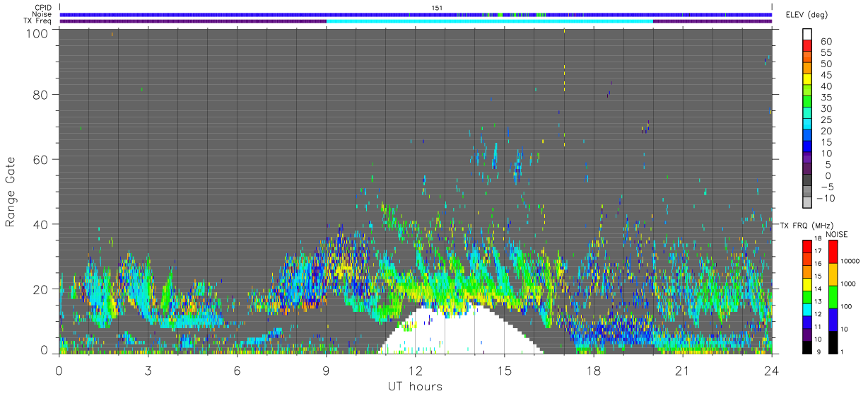Click the '6' tick label on UT axis
This screenshot has height=401, width=868.
pos(237,371)
